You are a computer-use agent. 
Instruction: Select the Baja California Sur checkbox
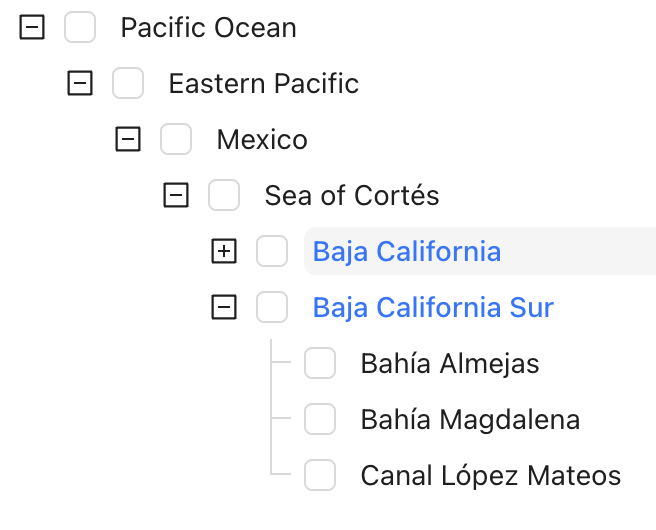[x=272, y=308]
